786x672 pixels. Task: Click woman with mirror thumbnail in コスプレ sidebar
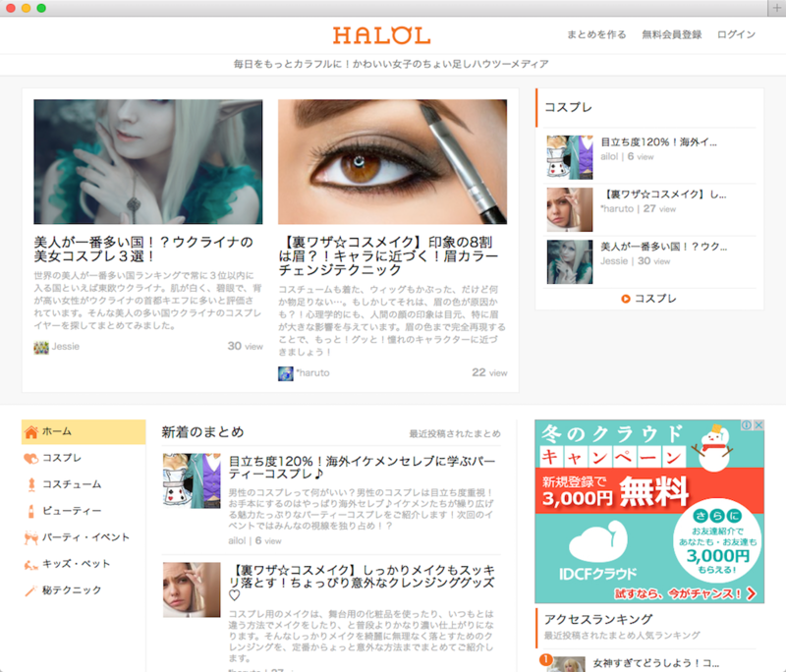coord(570,209)
